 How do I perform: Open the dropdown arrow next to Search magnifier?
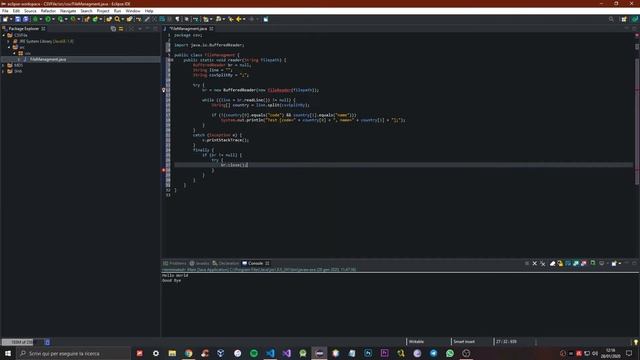click(122, 19)
